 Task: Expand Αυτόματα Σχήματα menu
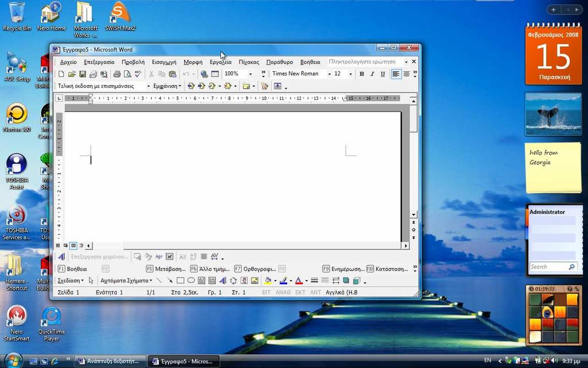tap(126, 281)
